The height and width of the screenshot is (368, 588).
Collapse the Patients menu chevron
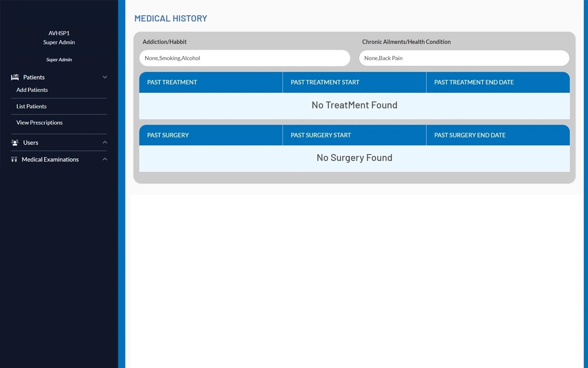[x=105, y=77]
